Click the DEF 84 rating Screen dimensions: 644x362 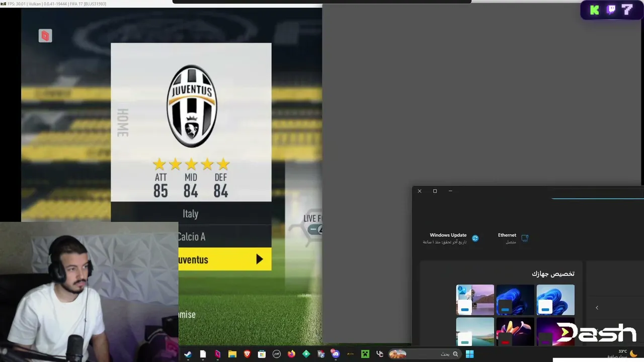click(x=220, y=186)
